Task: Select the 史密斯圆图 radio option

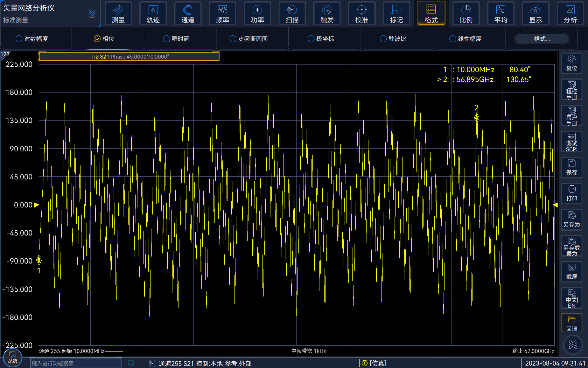Action: point(233,39)
